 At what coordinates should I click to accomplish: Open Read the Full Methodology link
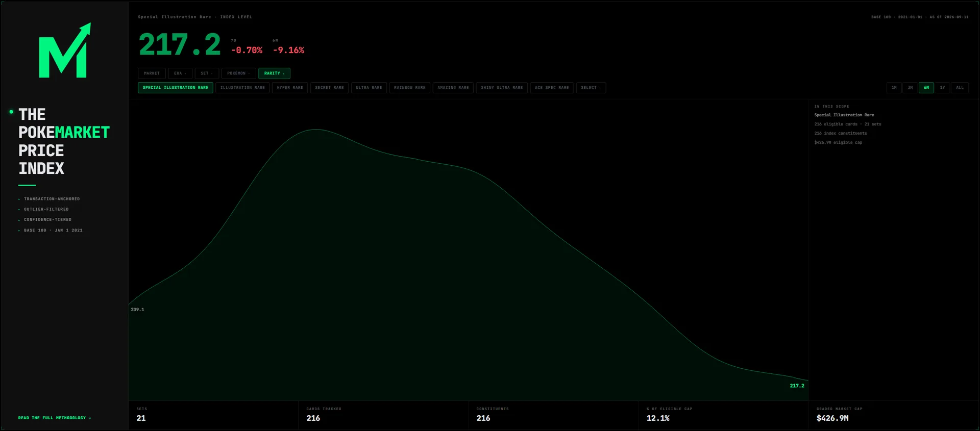[x=55, y=418]
